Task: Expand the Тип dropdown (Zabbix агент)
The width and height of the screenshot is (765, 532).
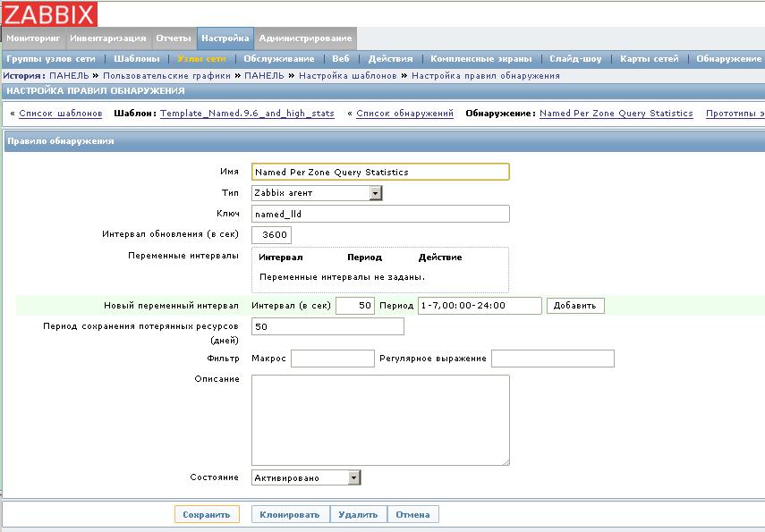Action: coord(317,192)
